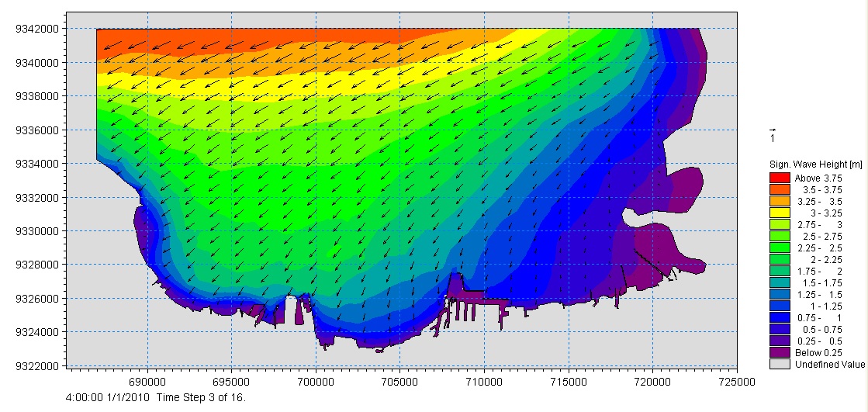Select the orange "3.5 - 3.75" legend swatch
Viewport: 868px width, 412px height.
pyautogui.click(x=776, y=189)
